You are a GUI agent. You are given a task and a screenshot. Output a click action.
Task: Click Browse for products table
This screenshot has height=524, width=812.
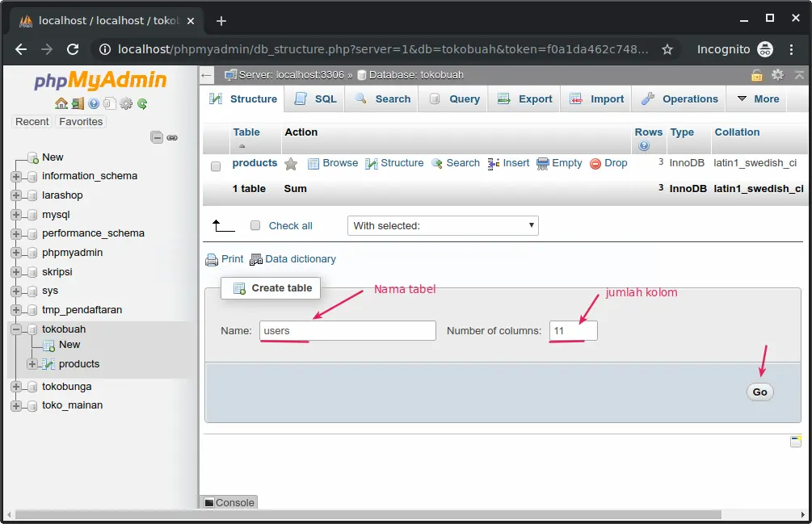pyautogui.click(x=333, y=163)
